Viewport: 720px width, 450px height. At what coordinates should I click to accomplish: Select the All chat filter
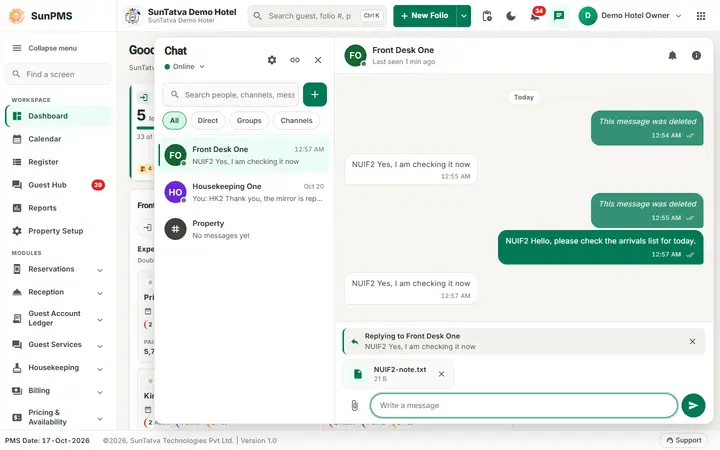click(x=174, y=121)
